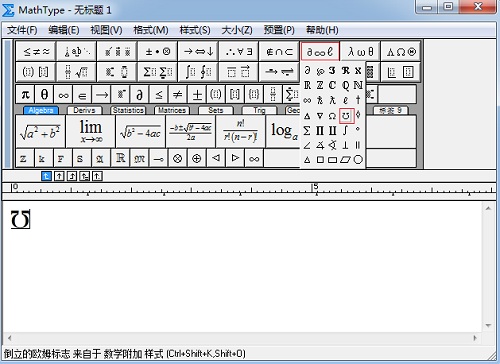Insert the product Π symbol
The width and height of the screenshot is (500, 364).
320,130
